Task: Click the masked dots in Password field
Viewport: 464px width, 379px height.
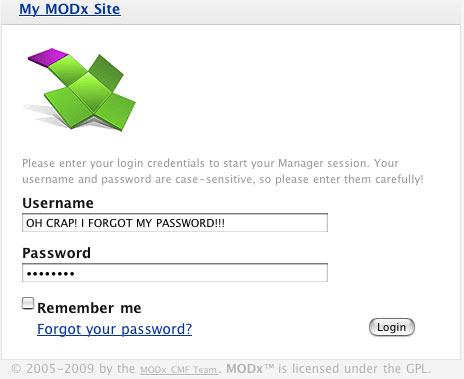Action: 51,274
